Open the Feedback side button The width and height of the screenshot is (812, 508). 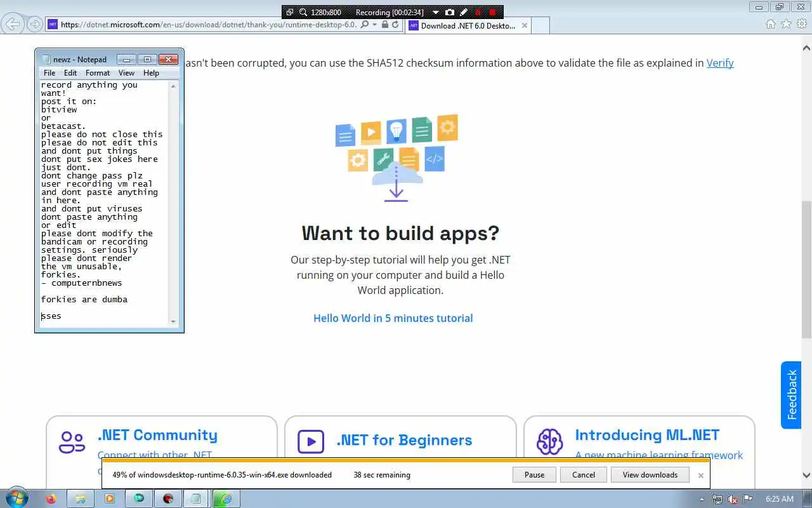791,395
